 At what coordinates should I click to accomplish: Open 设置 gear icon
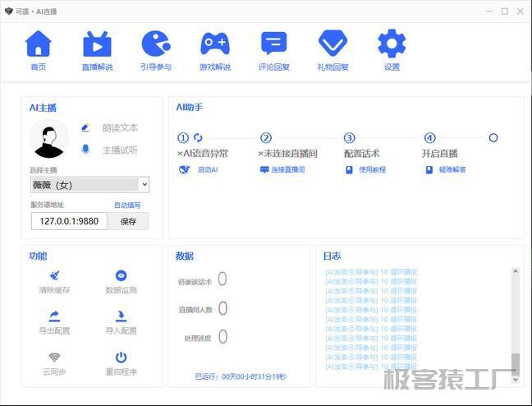(392, 45)
